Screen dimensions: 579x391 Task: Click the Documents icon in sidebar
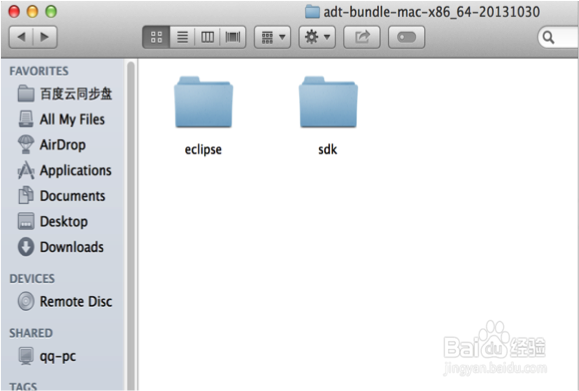(26, 195)
